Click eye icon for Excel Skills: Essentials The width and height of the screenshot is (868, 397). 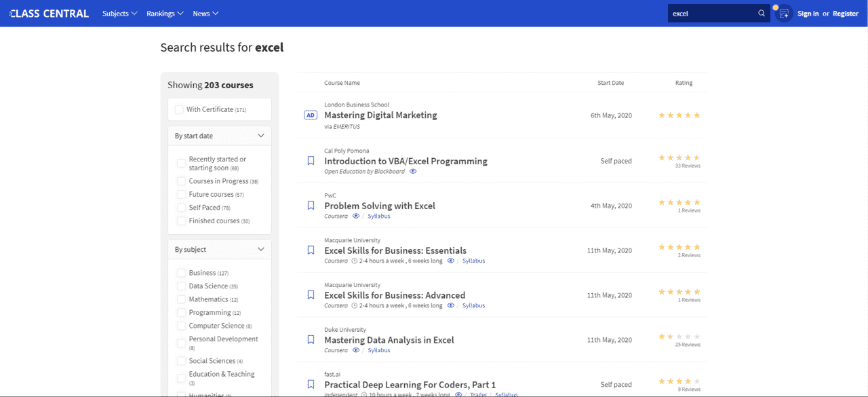pos(451,261)
